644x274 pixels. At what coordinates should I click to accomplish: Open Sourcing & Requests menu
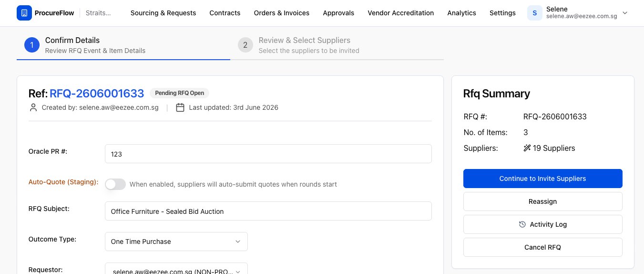coord(164,13)
